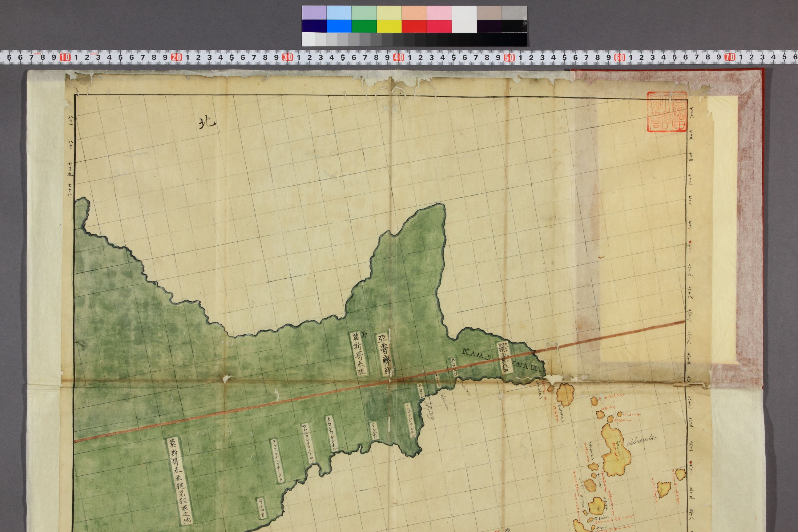798x532 pixels.
Task: Pick the saturated green color patch
Action: pyautogui.click(x=364, y=26)
